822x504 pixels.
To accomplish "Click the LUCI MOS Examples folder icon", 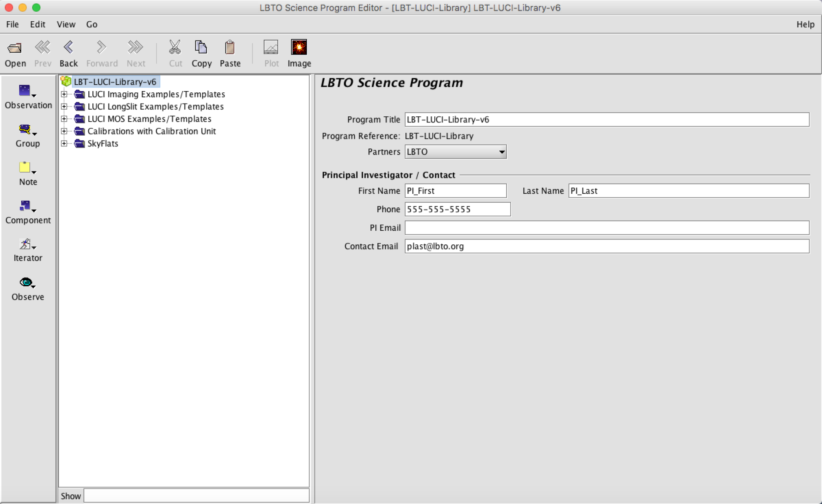I will point(79,119).
